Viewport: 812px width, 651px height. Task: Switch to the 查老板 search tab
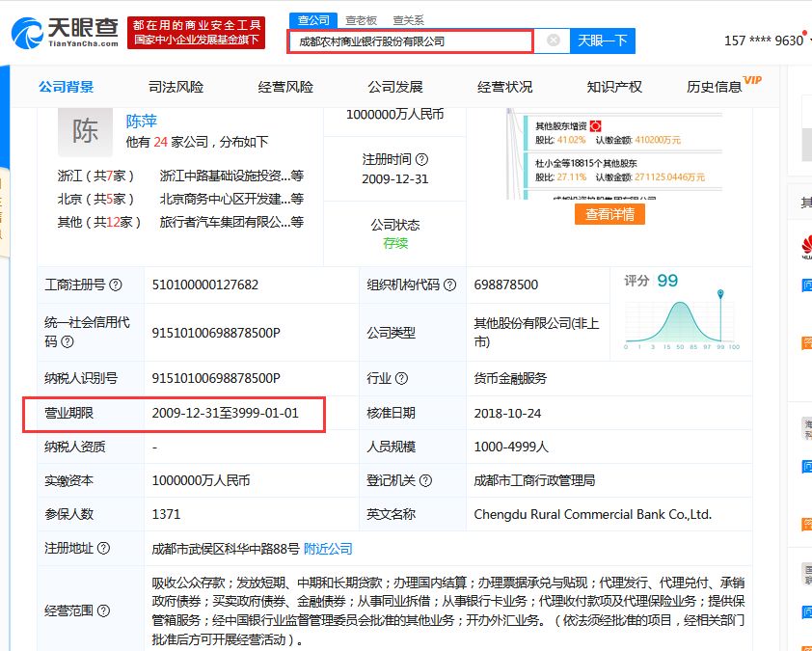(x=361, y=20)
